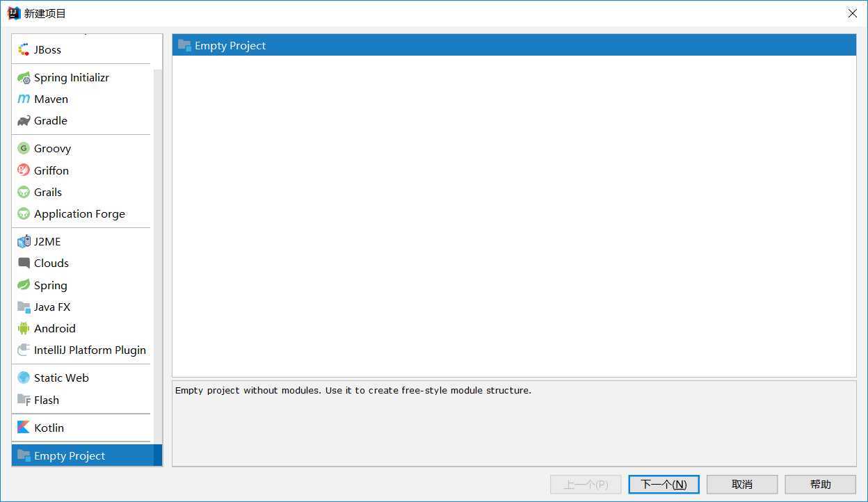Click the Flash folder icon

pos(24,400)
